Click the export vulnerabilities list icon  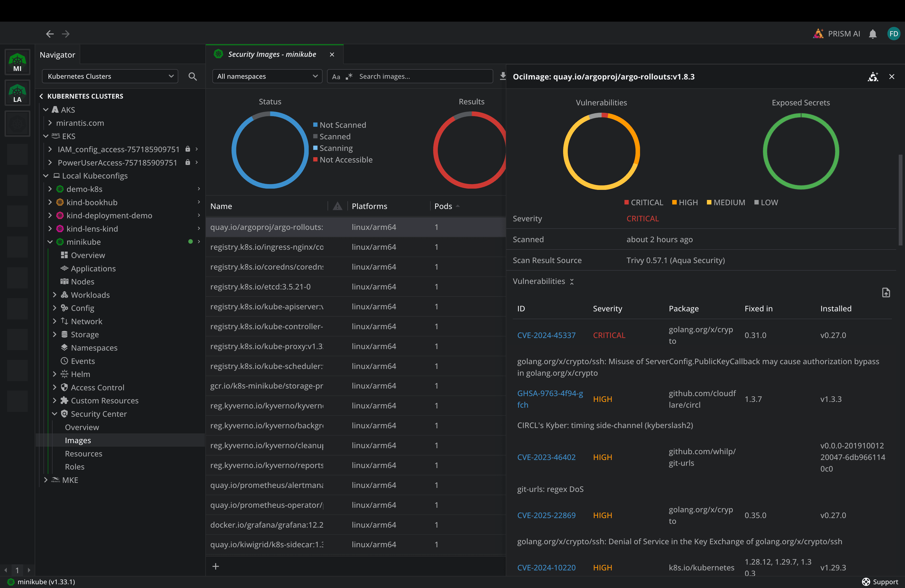886,293
